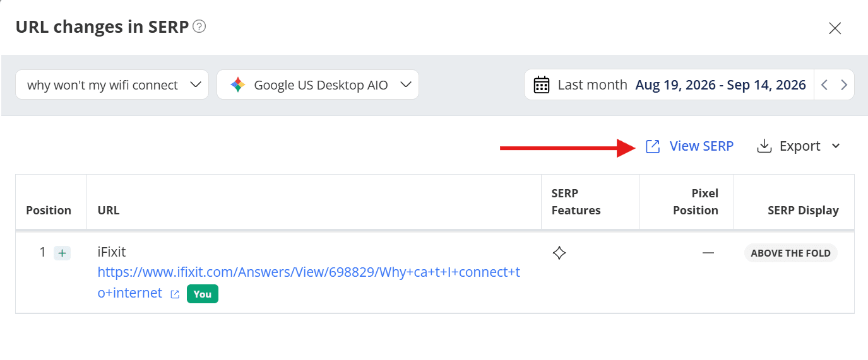Click the calendar icon in date range picker
The image size is (868, 360).
(x=542, y=84)
